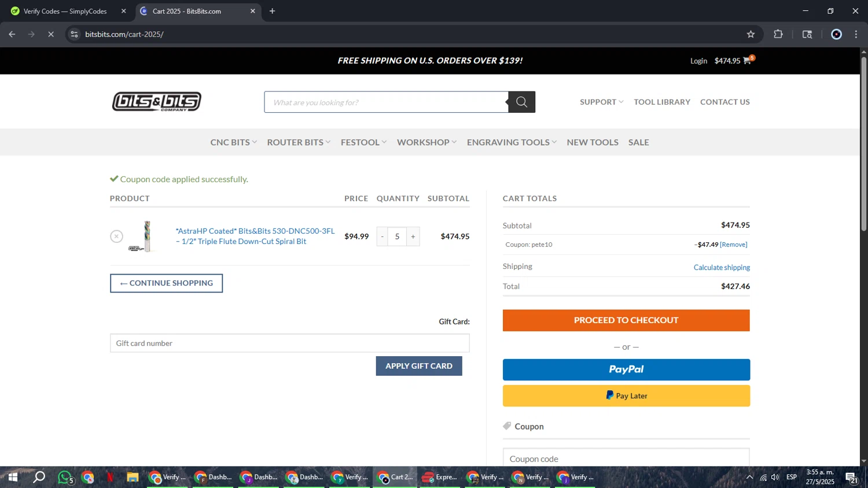Open WhatsApp from the taskbar
Image resolution: width=868 pixels, height=488 pixels.
click(x=65, y=478)
